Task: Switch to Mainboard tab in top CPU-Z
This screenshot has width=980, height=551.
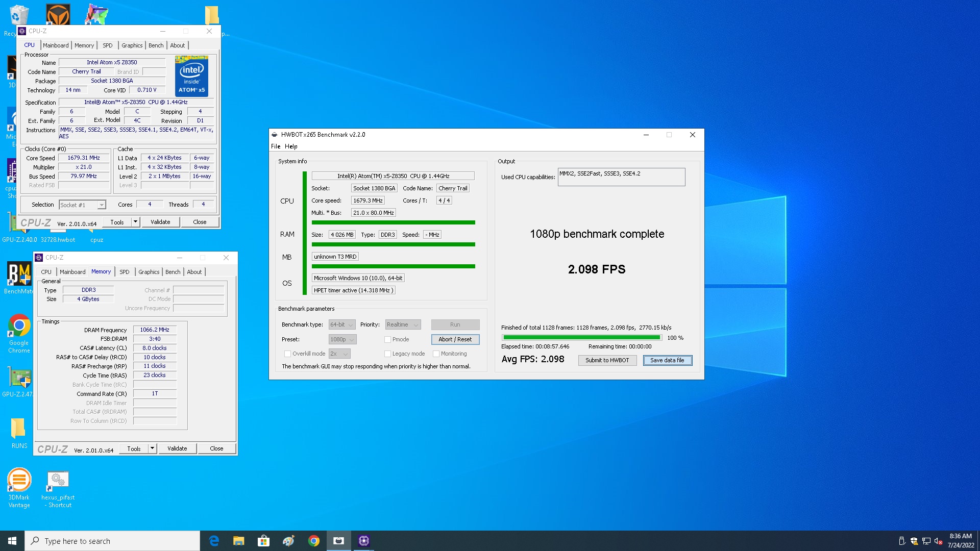Action: tap(56, 45)
